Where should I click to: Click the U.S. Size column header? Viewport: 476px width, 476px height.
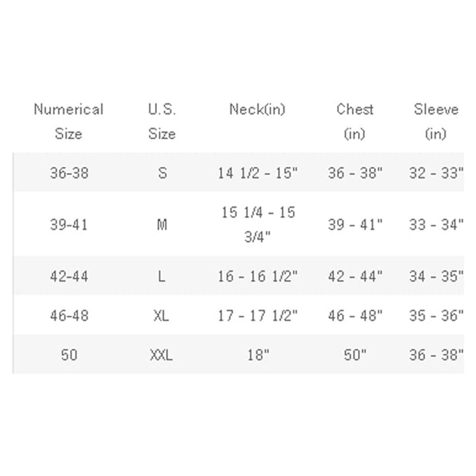[x=162, y=121]
